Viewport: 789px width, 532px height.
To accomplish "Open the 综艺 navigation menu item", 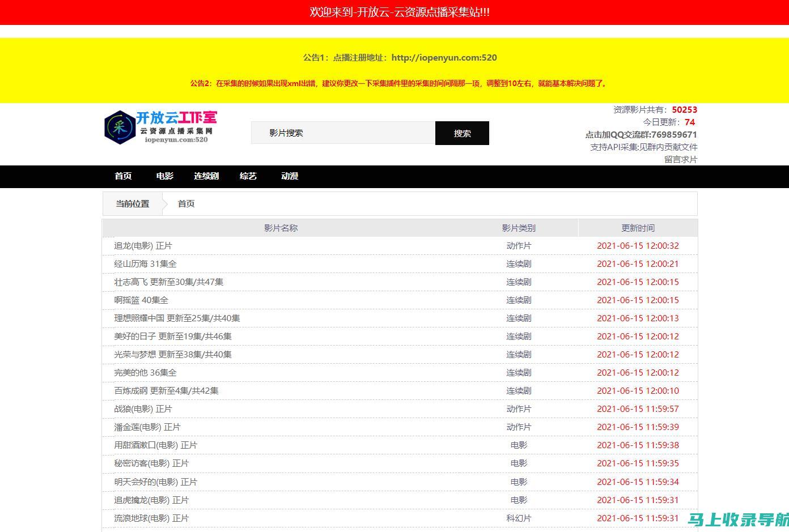I will point(248,176).
